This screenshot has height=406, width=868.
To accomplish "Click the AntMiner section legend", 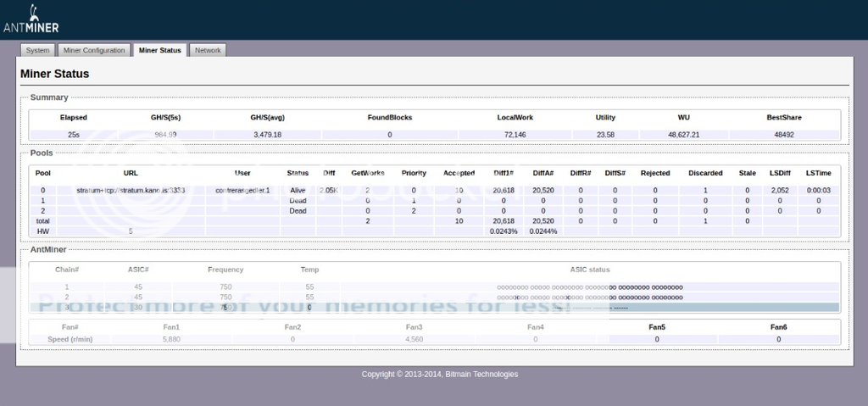I will pyautogui.click(x=48, y=250).
